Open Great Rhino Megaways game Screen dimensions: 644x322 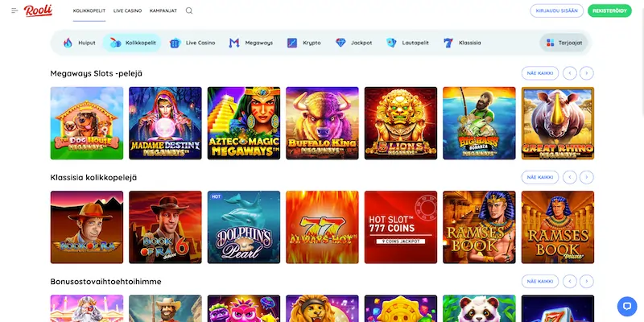[558, 123]
